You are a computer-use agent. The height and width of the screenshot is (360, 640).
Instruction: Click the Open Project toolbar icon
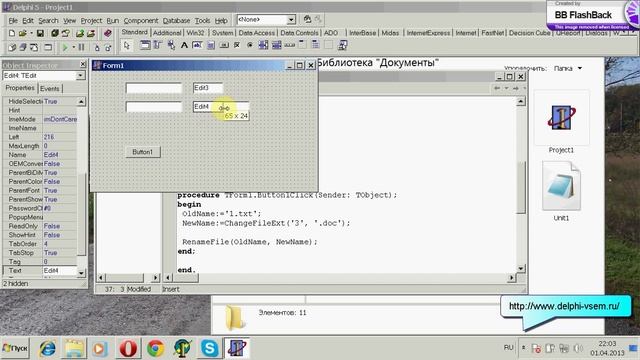pyautogui.click(x=65, y=33)
